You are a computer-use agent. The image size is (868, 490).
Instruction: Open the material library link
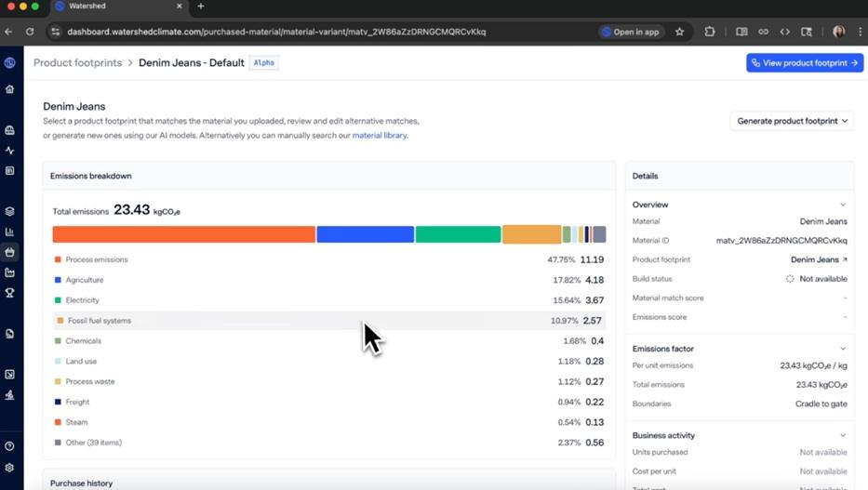click(x=380, y=136)
